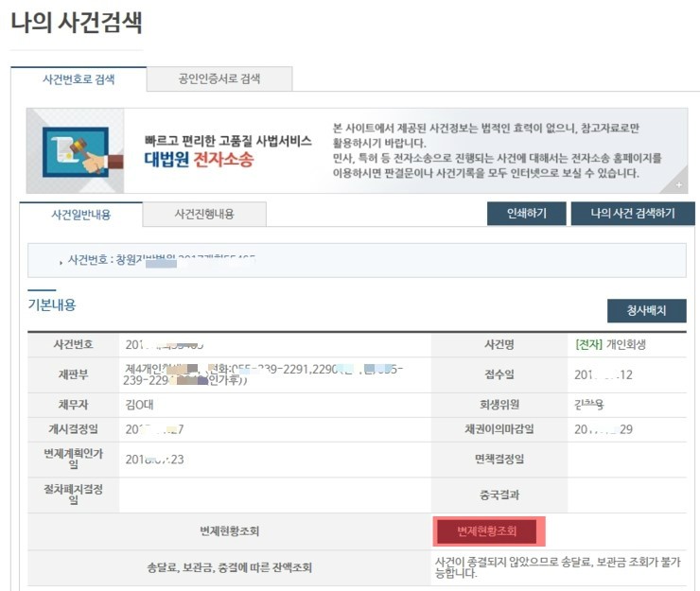Open the 청사배치 button

tap(647, 311)
